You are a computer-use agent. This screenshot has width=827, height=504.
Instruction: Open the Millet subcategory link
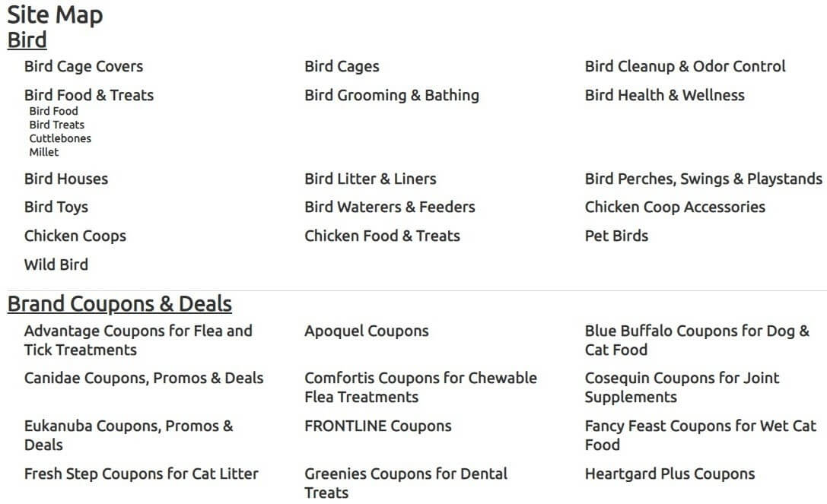(44, 152)
